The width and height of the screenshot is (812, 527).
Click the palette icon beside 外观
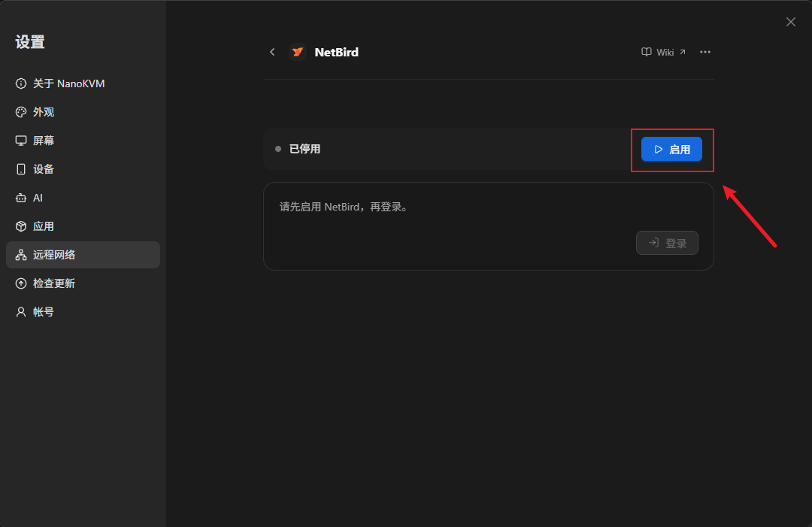[21, 112]
